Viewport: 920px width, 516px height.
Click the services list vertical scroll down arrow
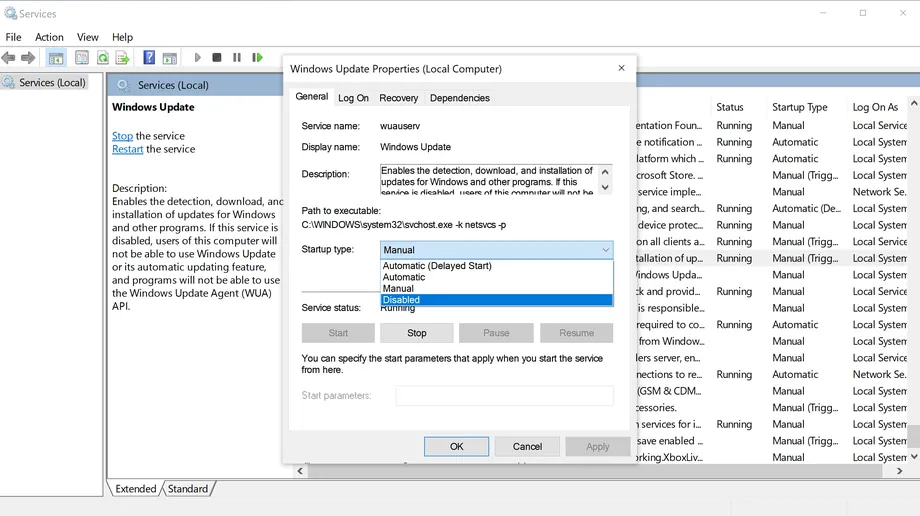point(914,456)
